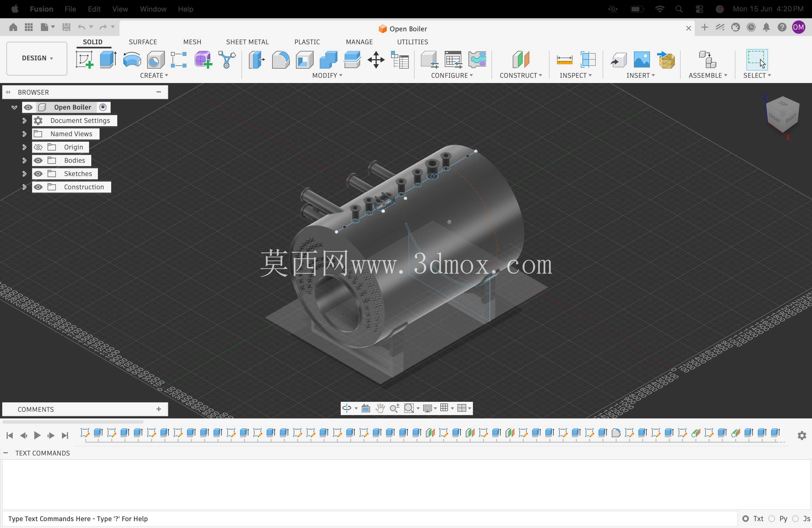Open the ASSEMBLE menu label

(708, 76)
